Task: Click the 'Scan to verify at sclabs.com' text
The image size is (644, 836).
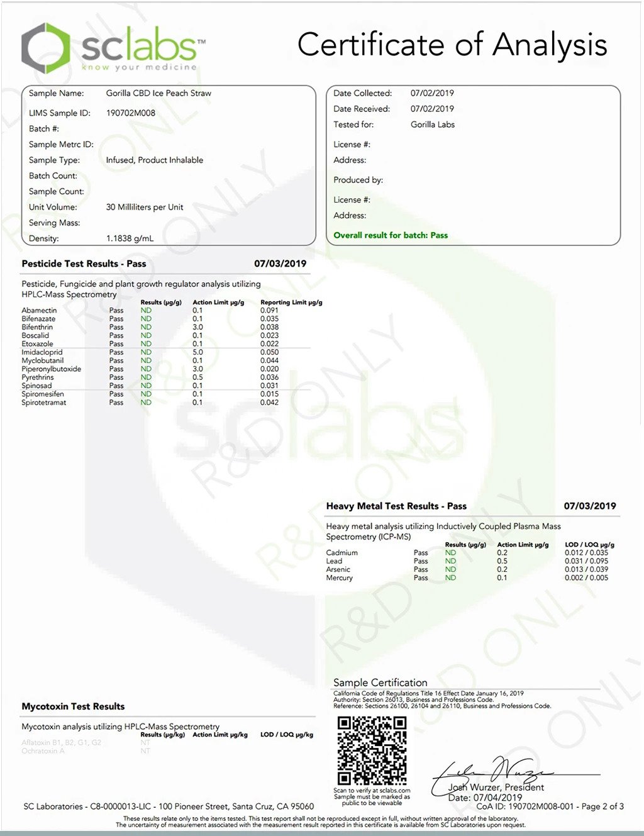Action: tap(372, 791)
